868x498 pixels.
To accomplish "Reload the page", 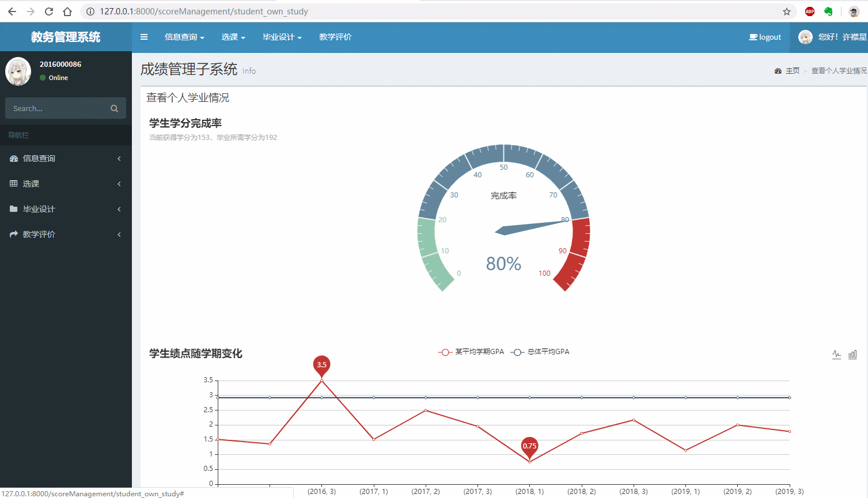I will [x=49, y=12].
